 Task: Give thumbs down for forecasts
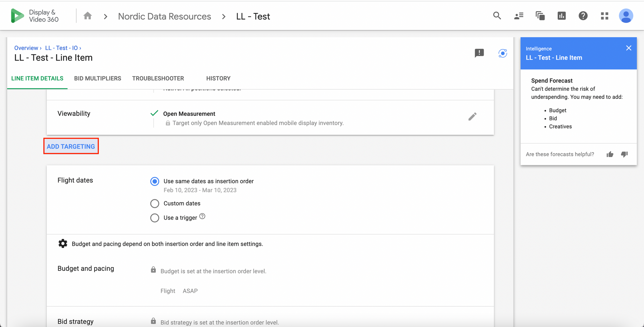[x=624, y=154]
